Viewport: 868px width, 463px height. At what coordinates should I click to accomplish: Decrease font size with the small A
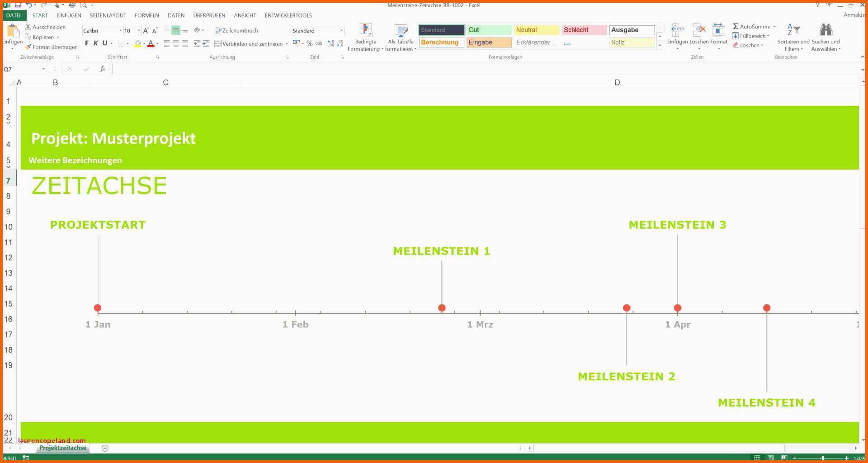point(155,30)
